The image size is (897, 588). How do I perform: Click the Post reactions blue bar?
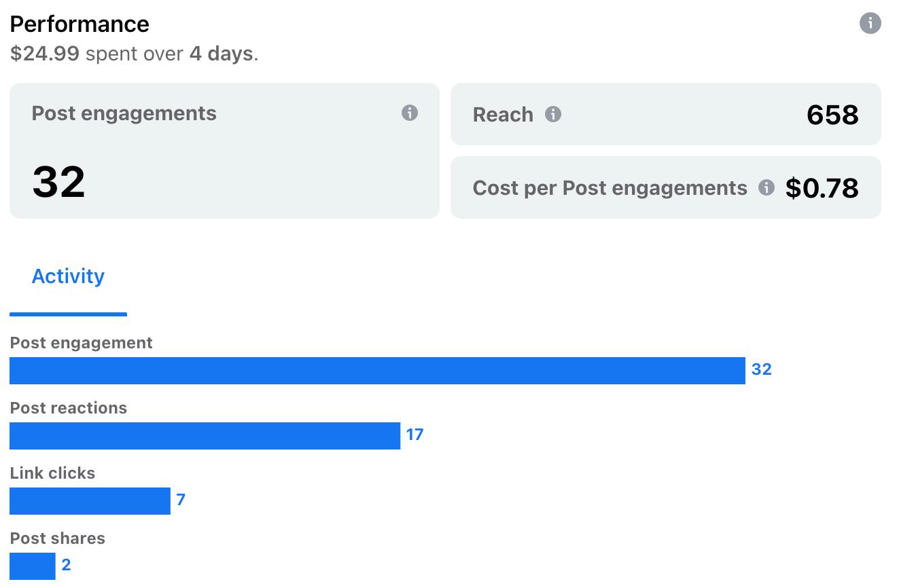click(x=205, y=436)
